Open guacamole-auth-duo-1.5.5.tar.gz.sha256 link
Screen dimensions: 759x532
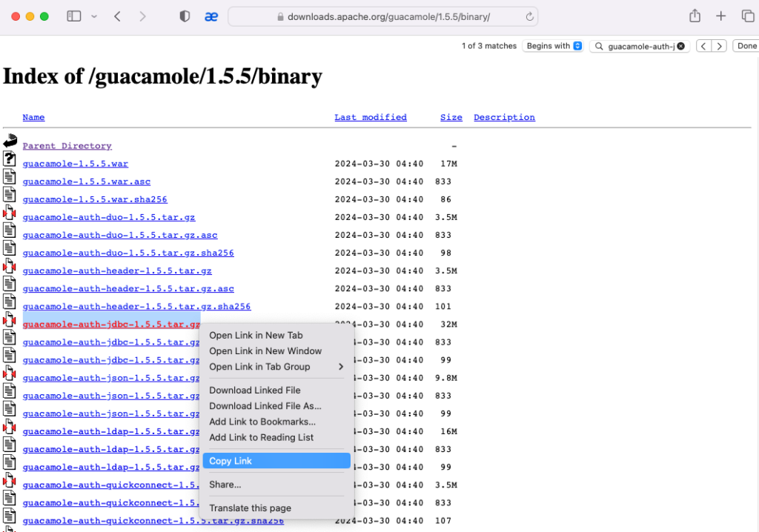pos(127,253)
